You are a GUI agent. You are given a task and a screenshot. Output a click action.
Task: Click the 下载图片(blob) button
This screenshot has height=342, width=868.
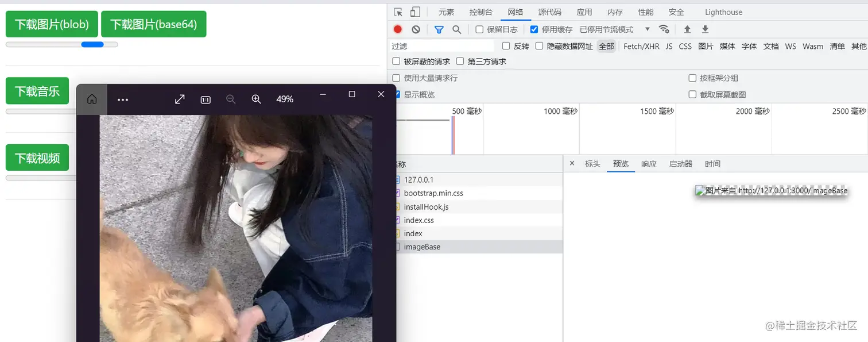52,24
